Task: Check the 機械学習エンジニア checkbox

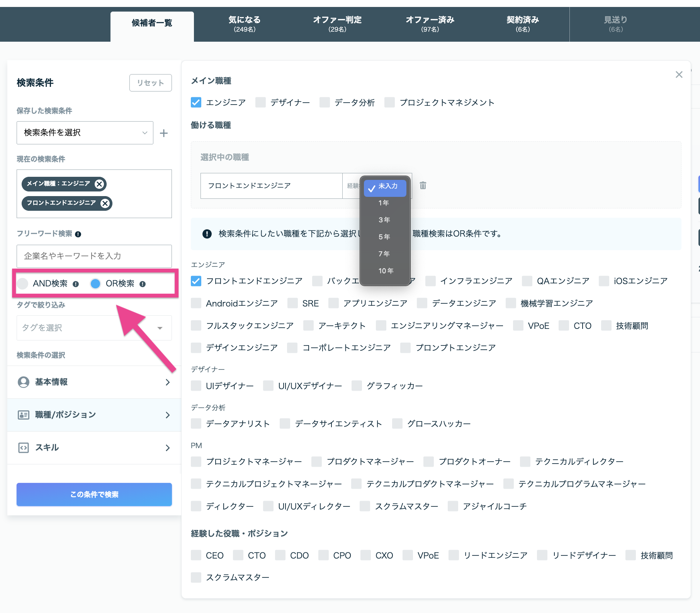Action: coord(511,303)
